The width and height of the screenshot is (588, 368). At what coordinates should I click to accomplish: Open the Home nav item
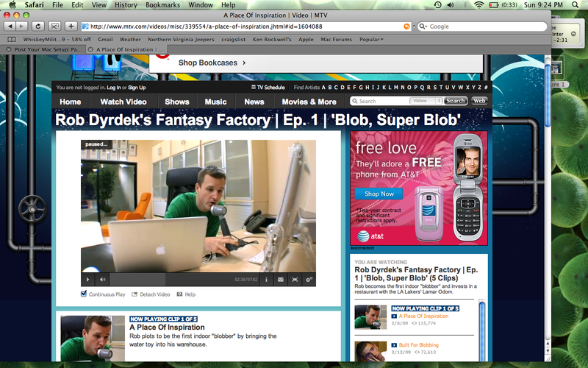click(70, 102)
